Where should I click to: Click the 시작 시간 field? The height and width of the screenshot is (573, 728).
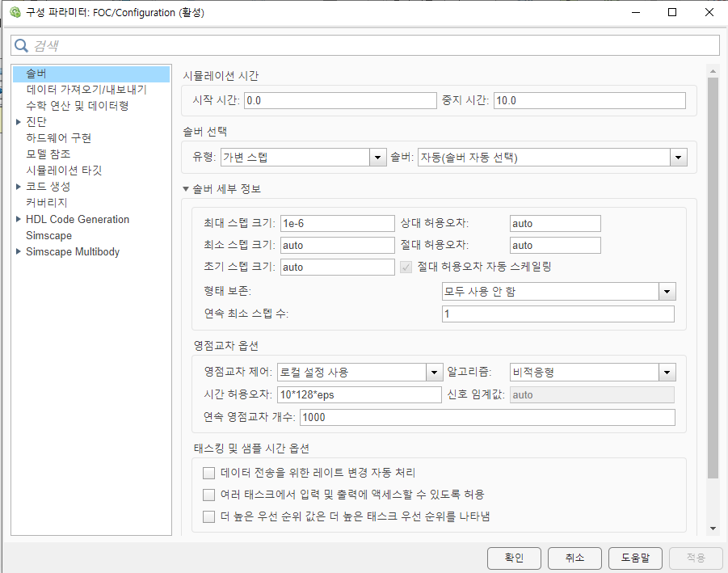coord(340,101)
